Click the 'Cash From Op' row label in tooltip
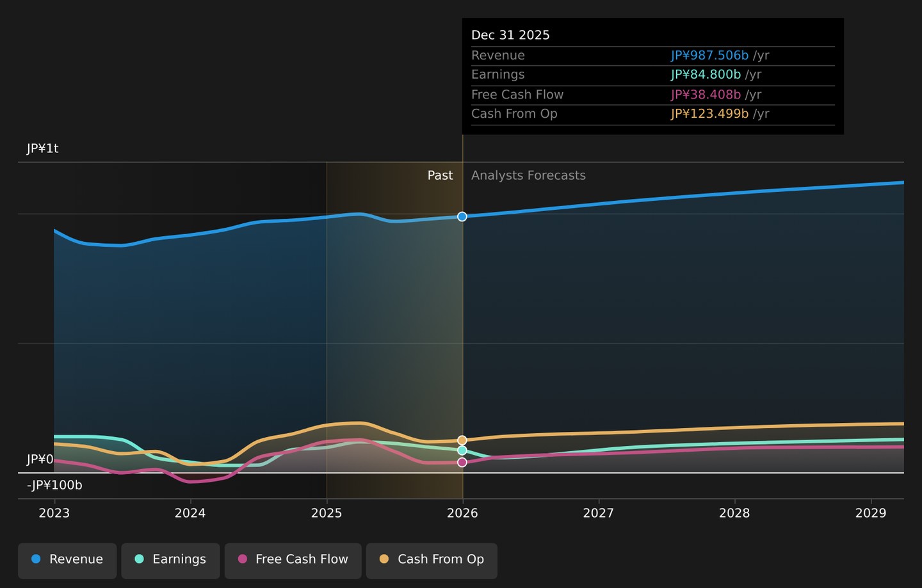Viewport: 922px width, 588px height. coord(514,114)
